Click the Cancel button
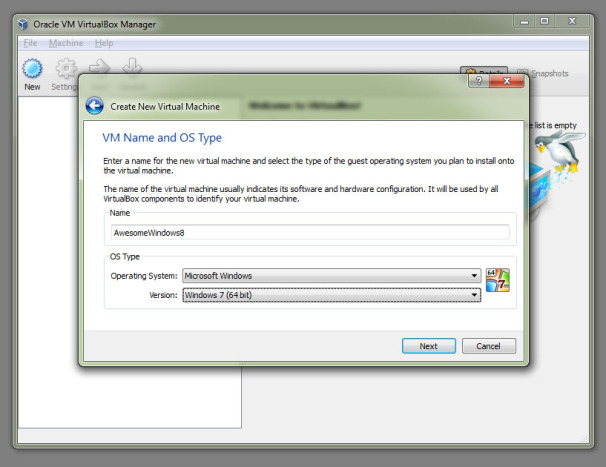The width and height of the screenshot is (606, 467). [489, 346]
